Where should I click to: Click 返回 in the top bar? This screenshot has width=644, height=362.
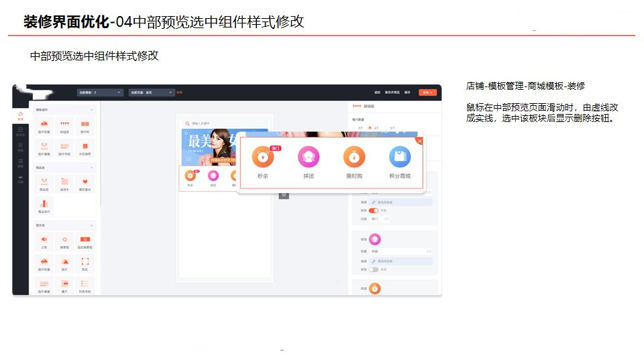pos(377,93)
